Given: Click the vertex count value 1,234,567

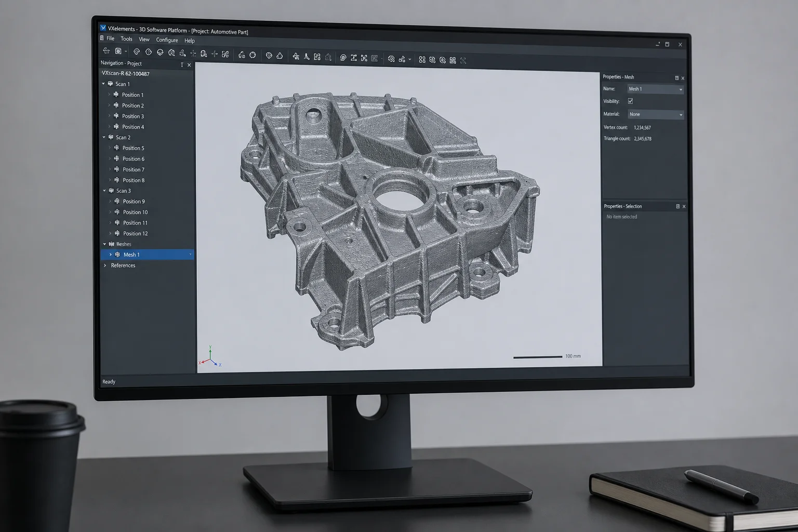Looking at the screenshot, I should point(642,127).
